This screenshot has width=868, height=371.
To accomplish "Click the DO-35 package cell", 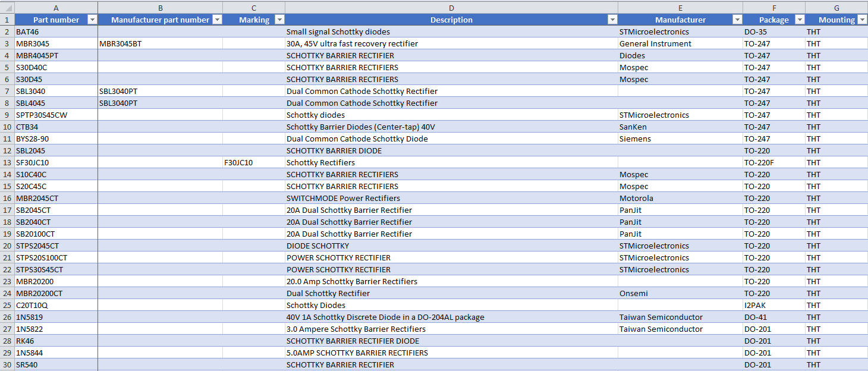I will (x=774, y=32).
